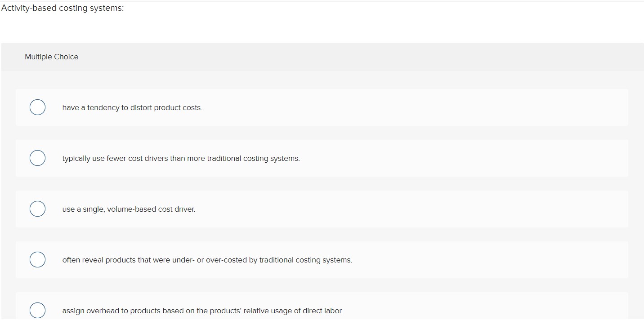Viewport: 644px width, 320px height.
Task: Select the radio button for 'use a single, volume-based cost driver'
Action: (37, 209)
